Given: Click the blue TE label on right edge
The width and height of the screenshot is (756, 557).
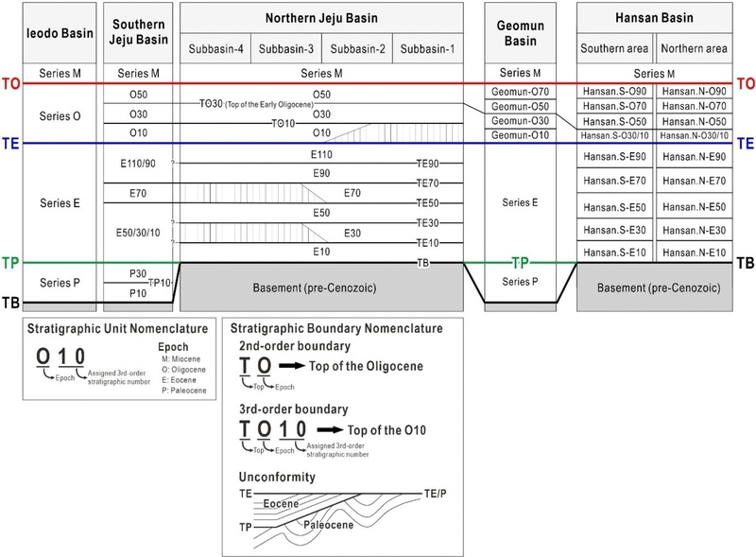Looking at the screenshot, I should coord(745,144).
